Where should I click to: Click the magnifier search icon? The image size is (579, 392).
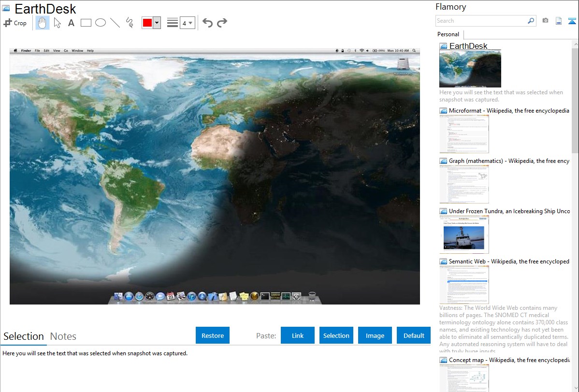point(531,21)
